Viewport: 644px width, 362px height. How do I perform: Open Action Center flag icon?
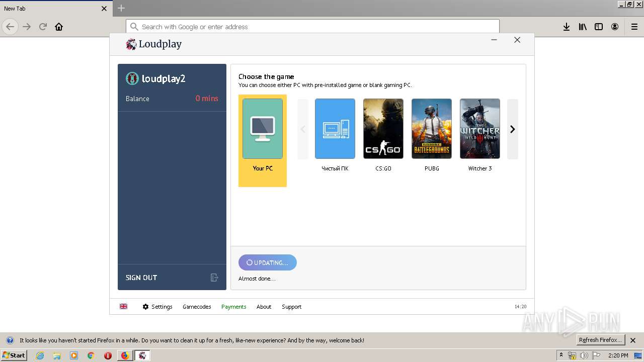[x=596, y=355]
